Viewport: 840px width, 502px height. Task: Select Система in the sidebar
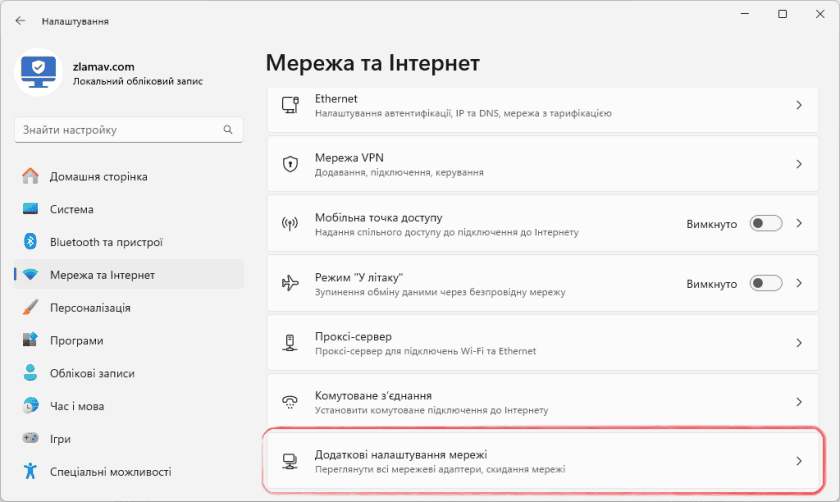tap(129, 209)
